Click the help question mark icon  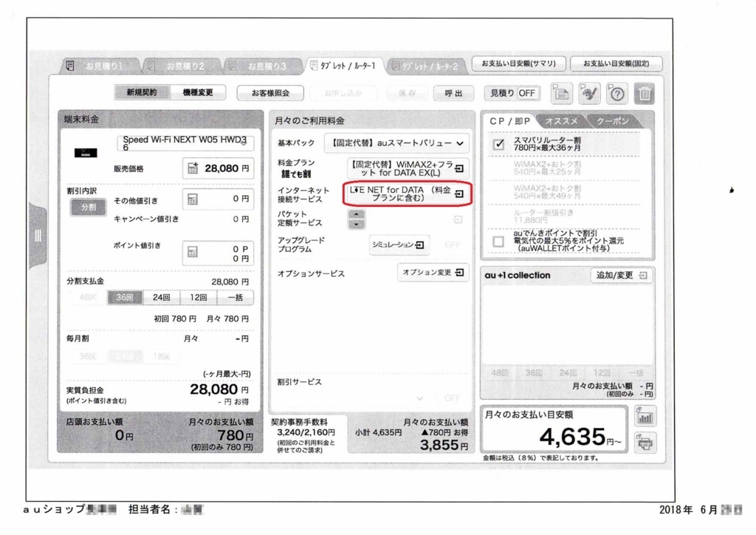pyautogui.click(x=616, y=94)
